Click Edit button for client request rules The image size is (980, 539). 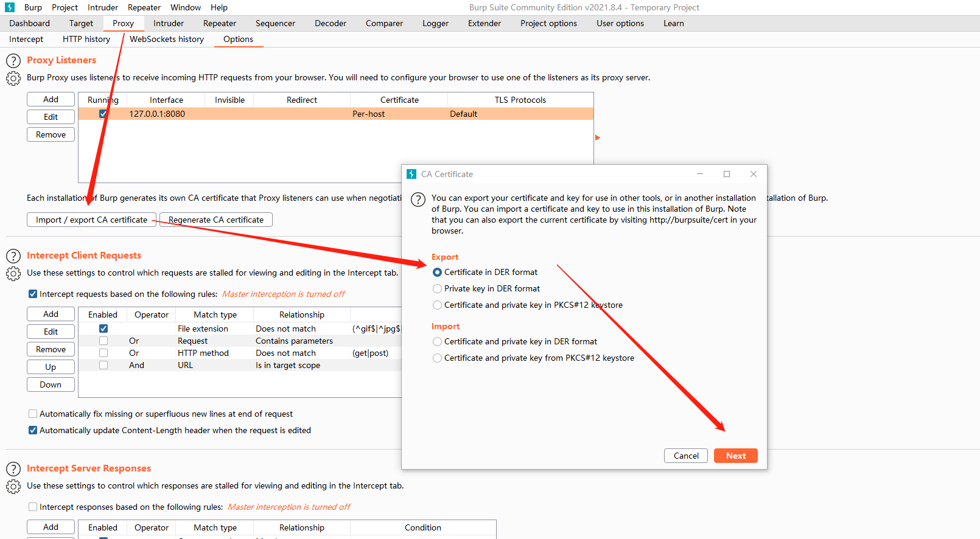click(51, 332)
